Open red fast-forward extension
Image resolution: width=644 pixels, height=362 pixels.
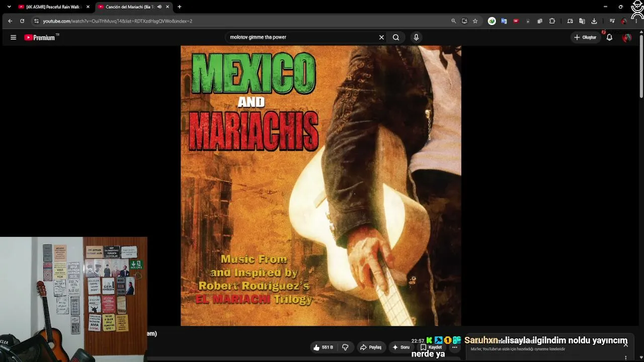click(516, 21)
